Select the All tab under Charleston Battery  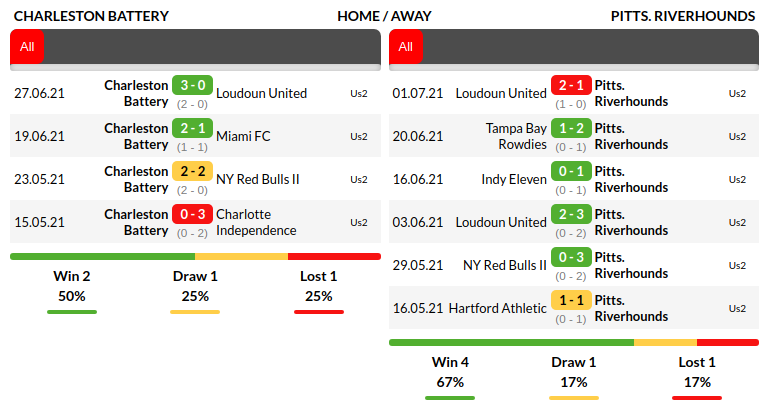pyautogui.click(x=27, y=46)
